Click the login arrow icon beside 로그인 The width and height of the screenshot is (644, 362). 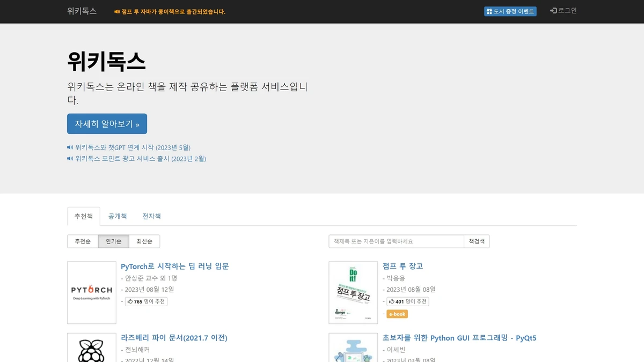(553, 11)
